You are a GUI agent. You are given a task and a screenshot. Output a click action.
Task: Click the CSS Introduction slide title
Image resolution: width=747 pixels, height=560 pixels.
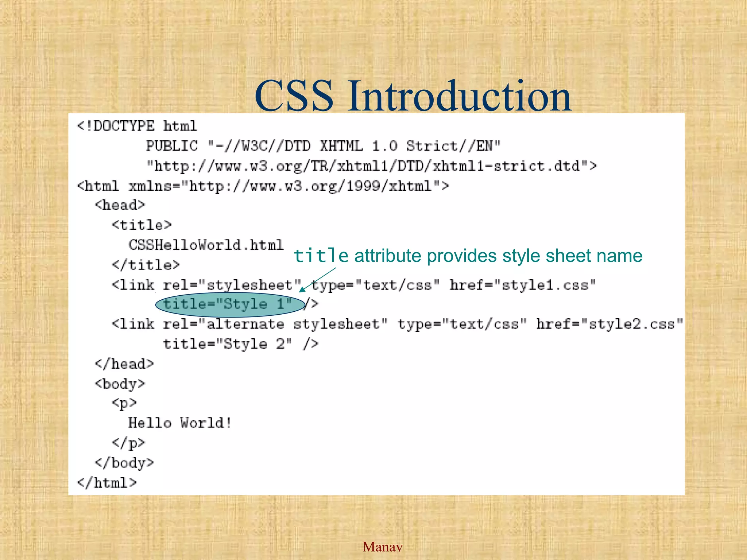tap(413, 96)
